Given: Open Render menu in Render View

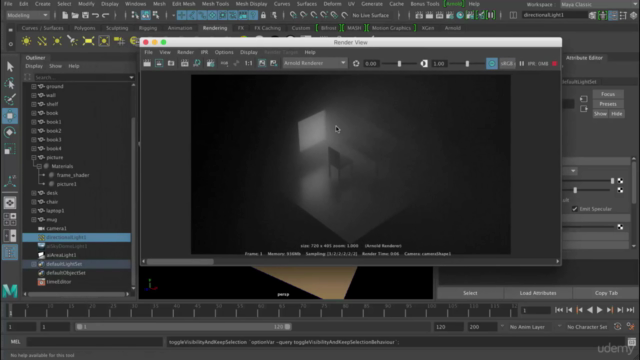Looking at the screenshot, I should tap(185, 52).
